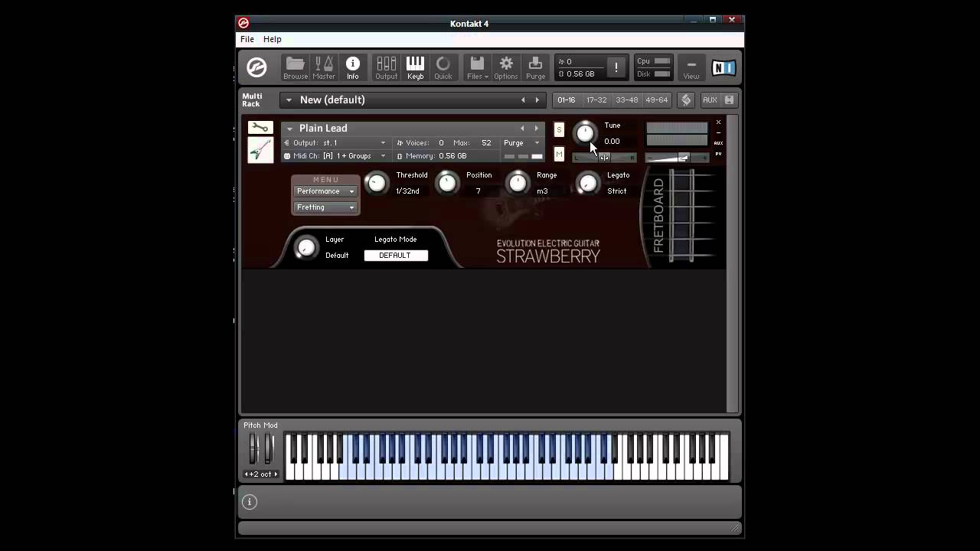This screenshot has width=980, height=551.
Task: Remove the Plain Lead instrument with X
Action: tap(718, 122)
